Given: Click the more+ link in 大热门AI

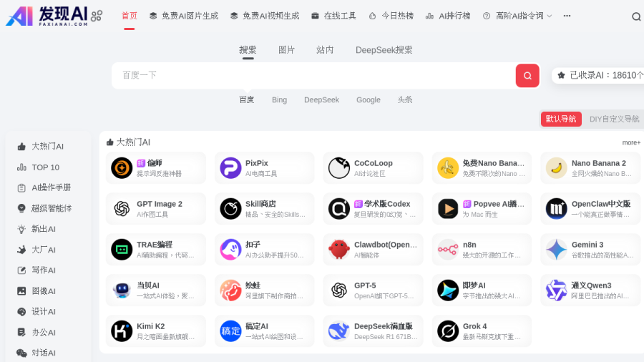Looking at the screenshot, I should (631, 143).
